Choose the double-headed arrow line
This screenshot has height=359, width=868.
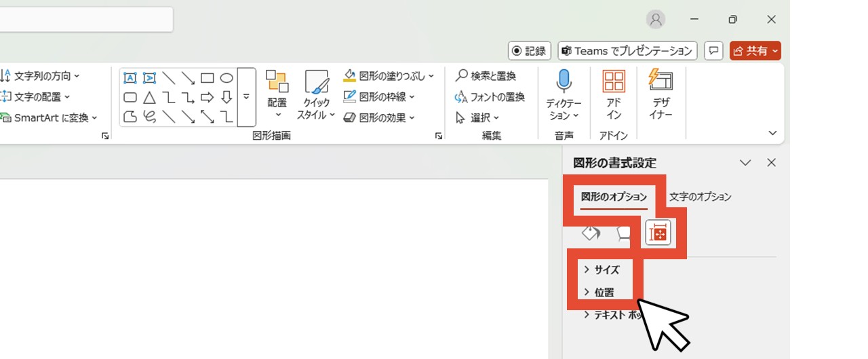[208, 117]
